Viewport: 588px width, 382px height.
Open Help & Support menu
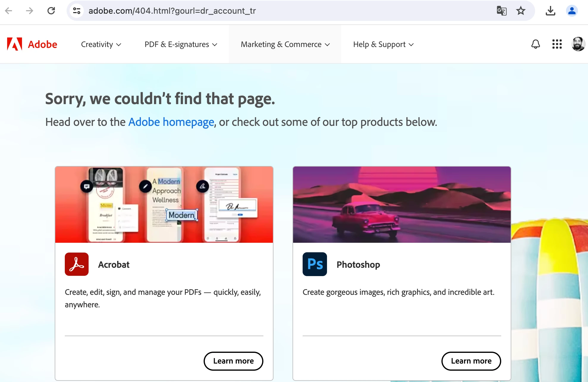[383, 44]
